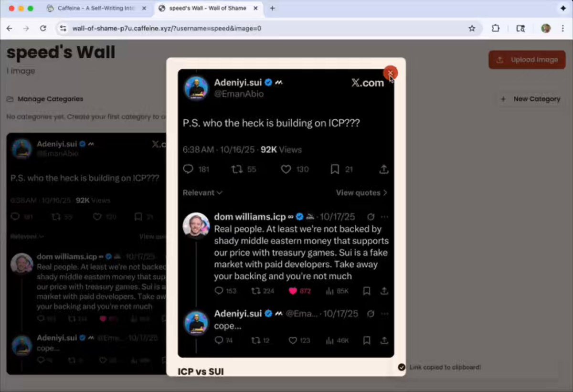Close the Caffeine tab
Viewport: 573px width, 392px height.
pyautogui.click(x=144, y=8)
